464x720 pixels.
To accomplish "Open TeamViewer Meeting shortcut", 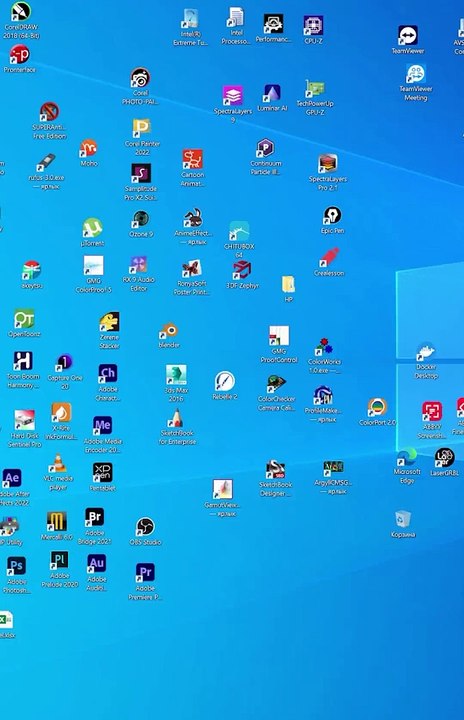I will point(416,74).
